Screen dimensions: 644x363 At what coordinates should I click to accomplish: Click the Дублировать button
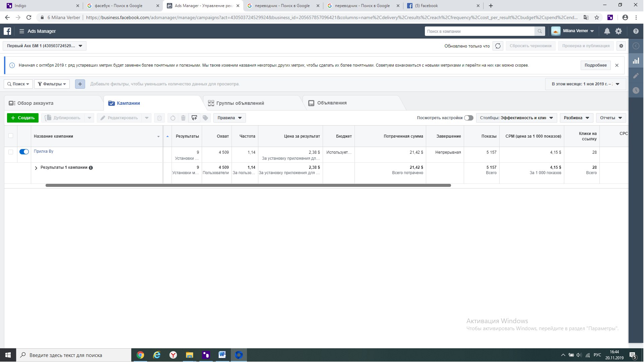[63, 118]
